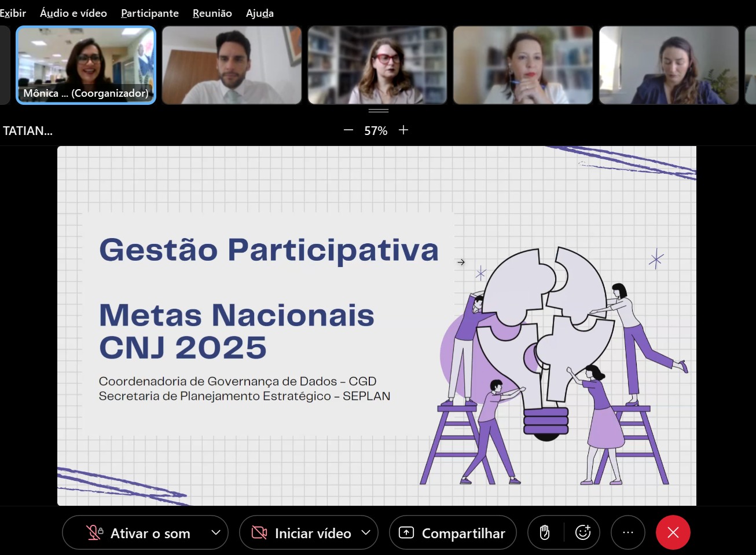Viewport: 756px width, 555px height.
Task: Select Mônica (Coorganizador) video thumbnail
Action: coord(86,65)
